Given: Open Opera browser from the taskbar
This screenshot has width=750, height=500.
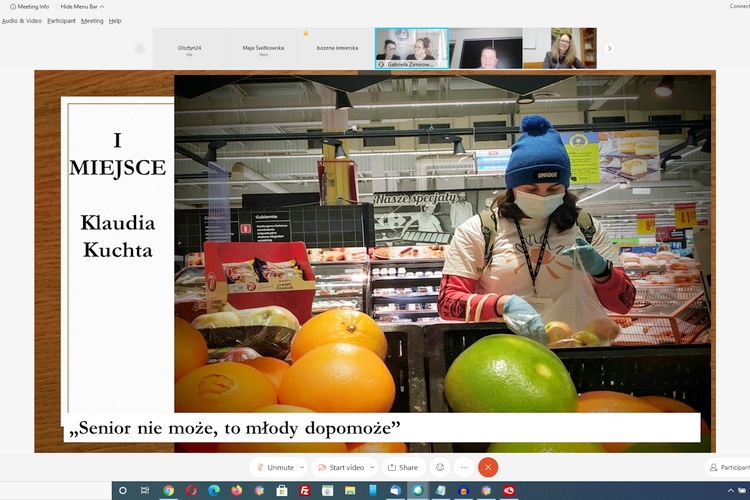Looking at the screenshot, I should pyautogui.click(x=191, y=491).
